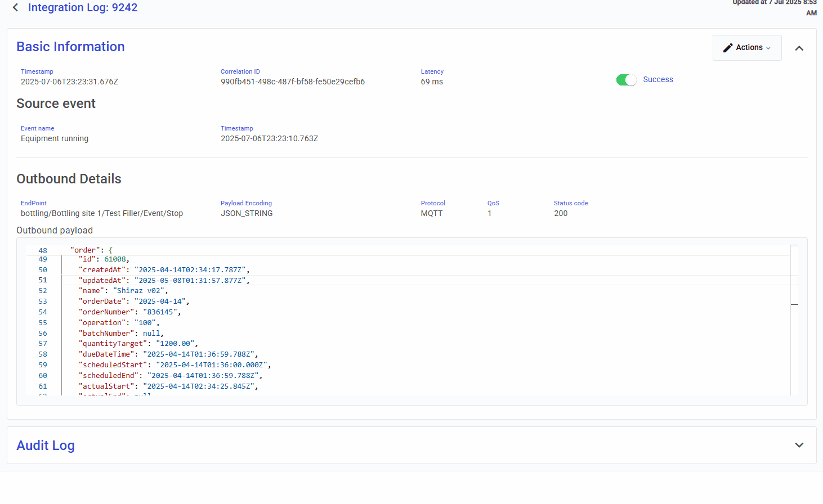The height and width of the screenshot is (504, 823).
Task: Click the "actualStart" line in payload
Action: pyautogui.click(x=168, y=386)
